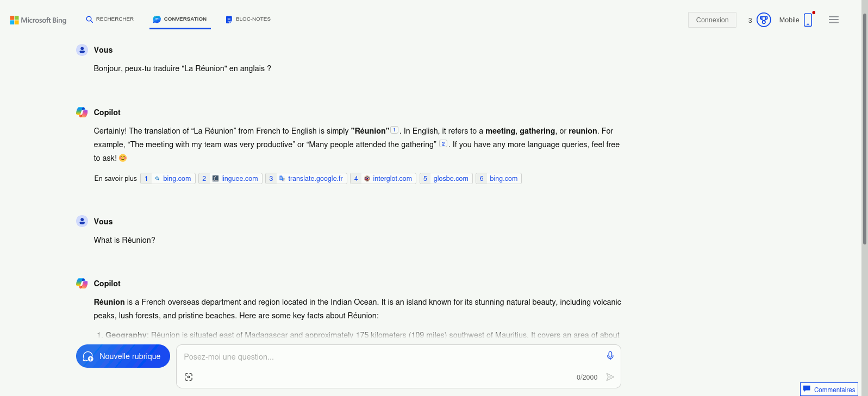Click the microphone voice input icon
Viewport: 868px width, 396px height.
pyautogui.click(x=610, y=356)
